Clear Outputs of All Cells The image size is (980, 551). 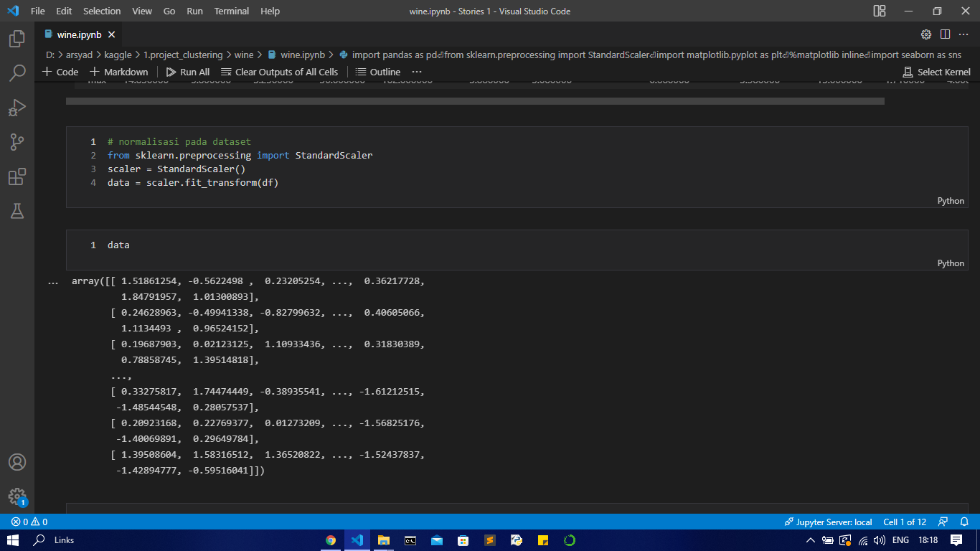279,72
